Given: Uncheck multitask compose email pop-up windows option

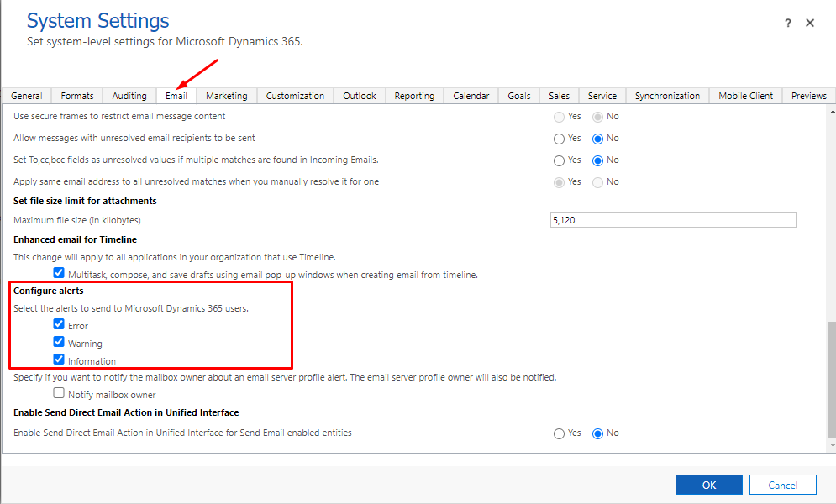Looking at the screenshot, I should pyautogui.click(x=58, y=272).
